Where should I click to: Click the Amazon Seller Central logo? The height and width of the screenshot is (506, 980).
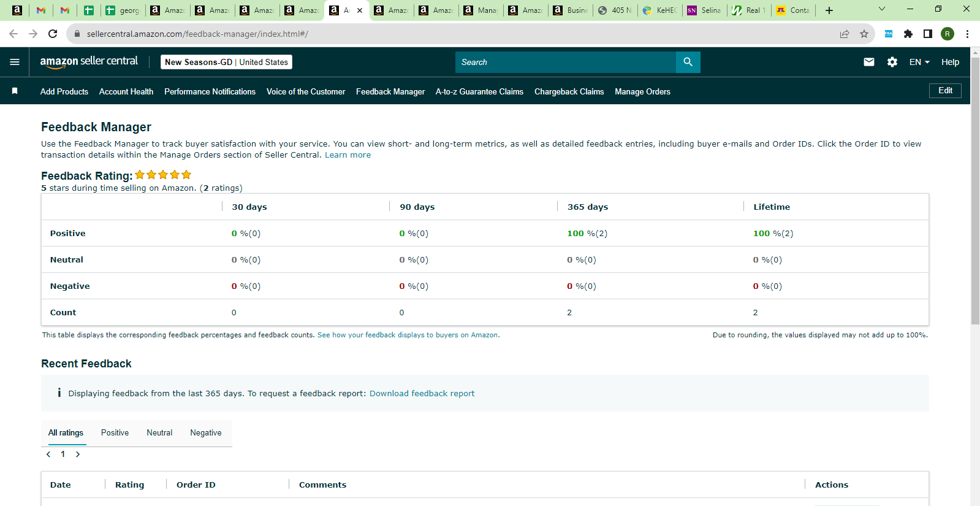point(89,62)
